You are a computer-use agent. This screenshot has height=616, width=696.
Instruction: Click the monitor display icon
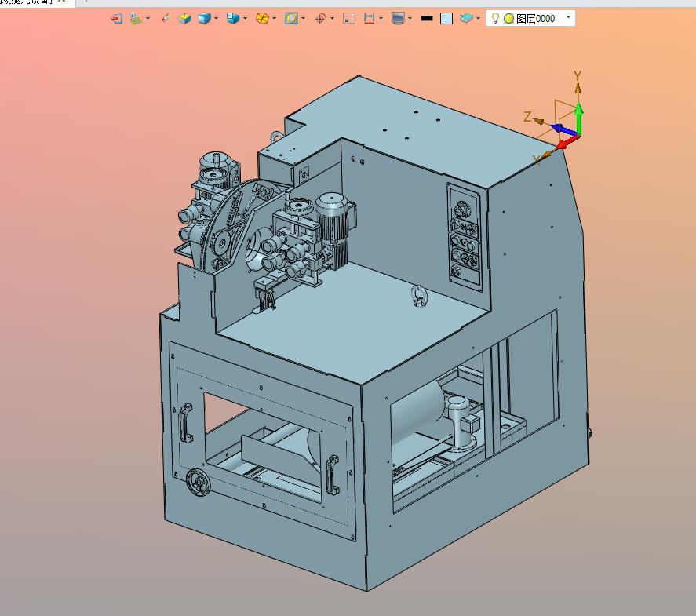pyautogui.click(x=398, y=19)
